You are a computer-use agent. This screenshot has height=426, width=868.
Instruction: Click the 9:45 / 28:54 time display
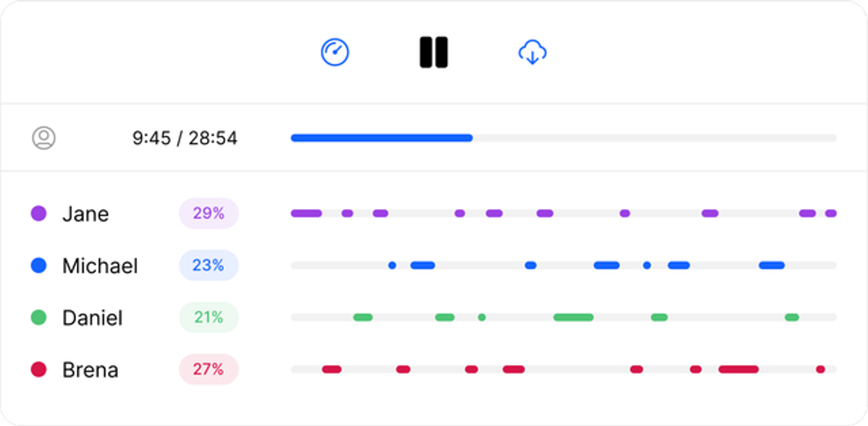[184, 138]
